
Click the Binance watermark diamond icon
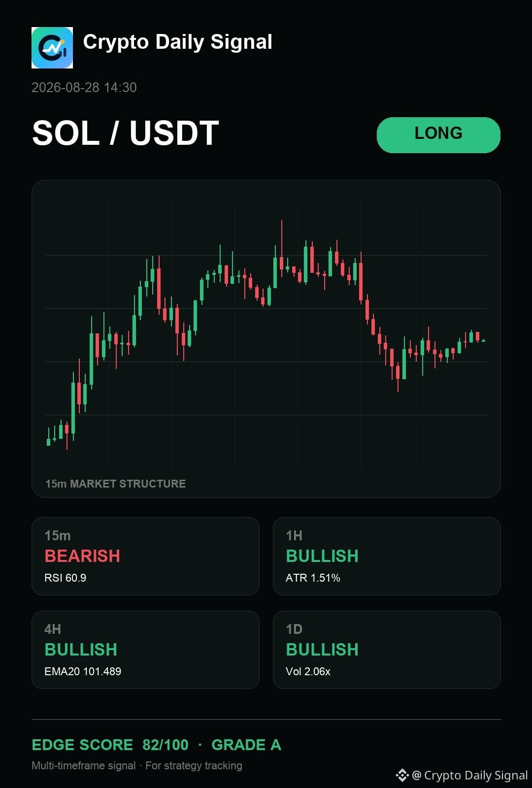402,775
